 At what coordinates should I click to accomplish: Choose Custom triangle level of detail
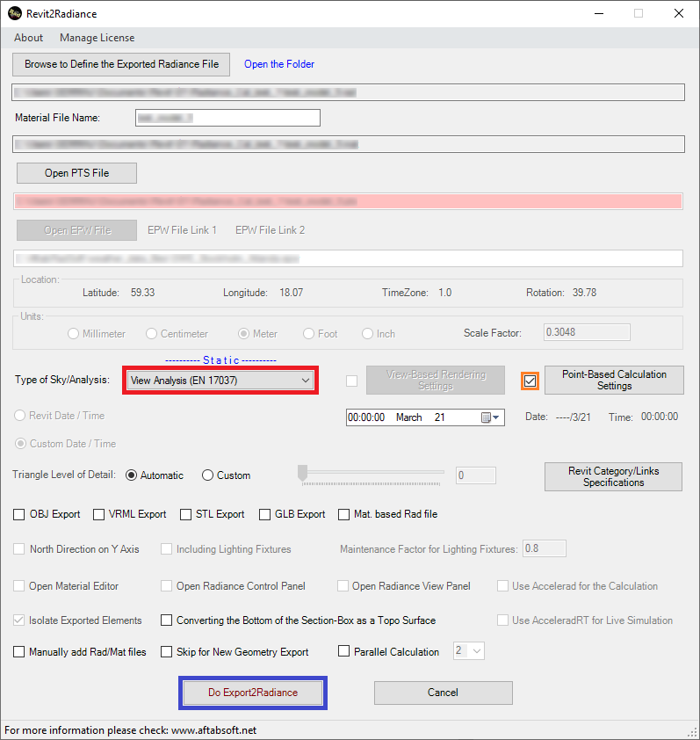point(207,475)
